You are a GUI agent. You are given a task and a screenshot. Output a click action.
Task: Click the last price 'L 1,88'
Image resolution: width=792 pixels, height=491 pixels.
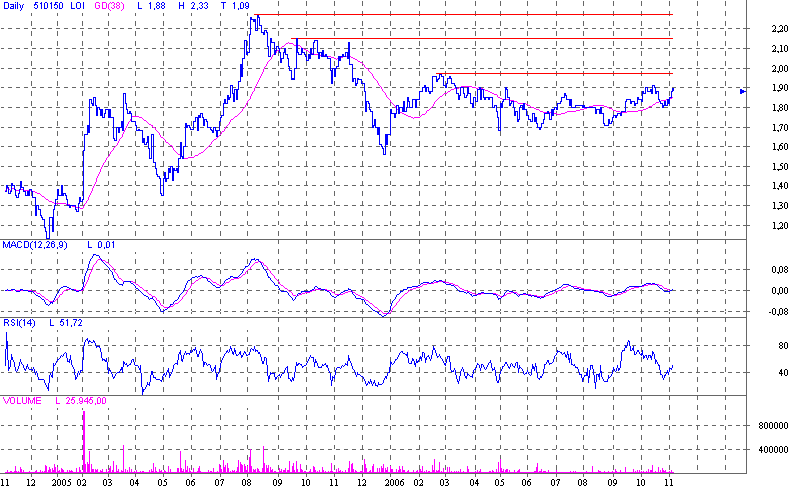tap(151, 6)
